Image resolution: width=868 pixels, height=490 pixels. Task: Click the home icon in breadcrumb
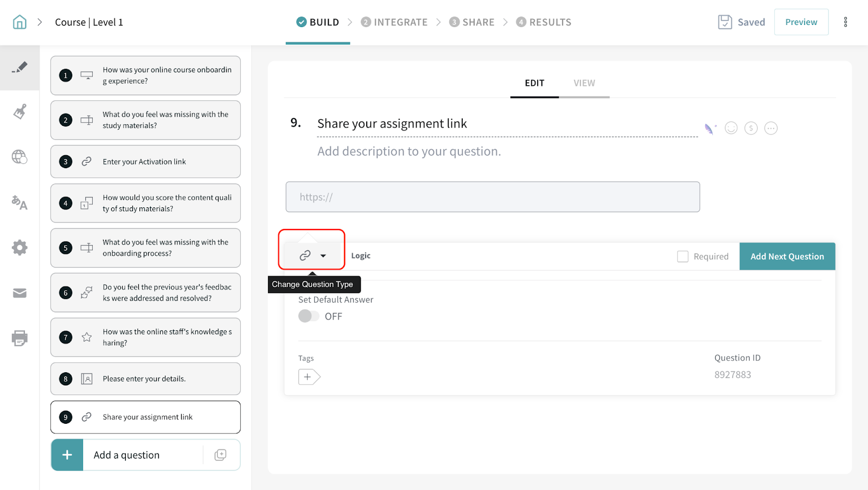[x=20, y=22]
